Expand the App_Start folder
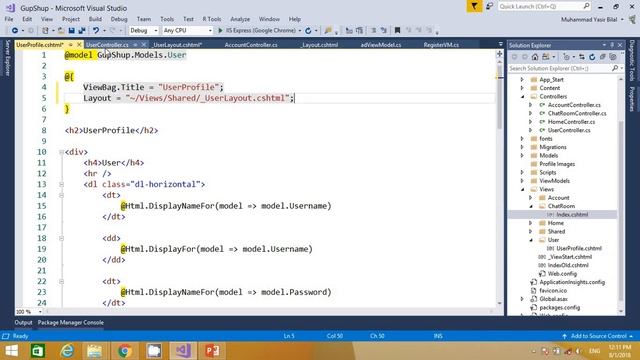 coord(522,80)
